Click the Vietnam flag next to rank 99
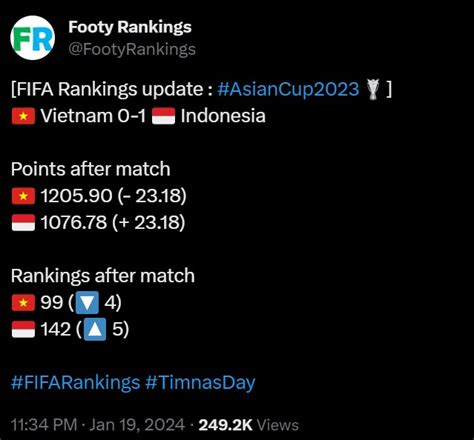 point(23,303)
